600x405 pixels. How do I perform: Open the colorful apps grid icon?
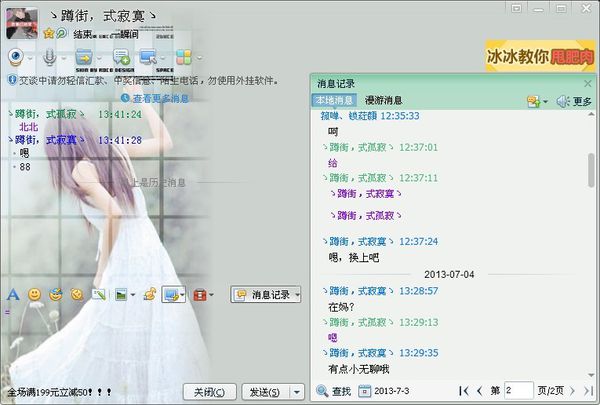[x=184, y=57]
